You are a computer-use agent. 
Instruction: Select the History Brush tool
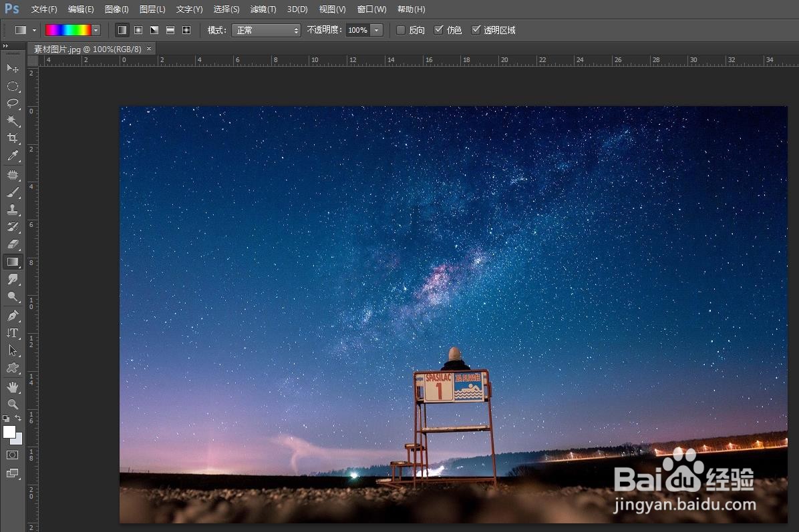click(13, 227)
